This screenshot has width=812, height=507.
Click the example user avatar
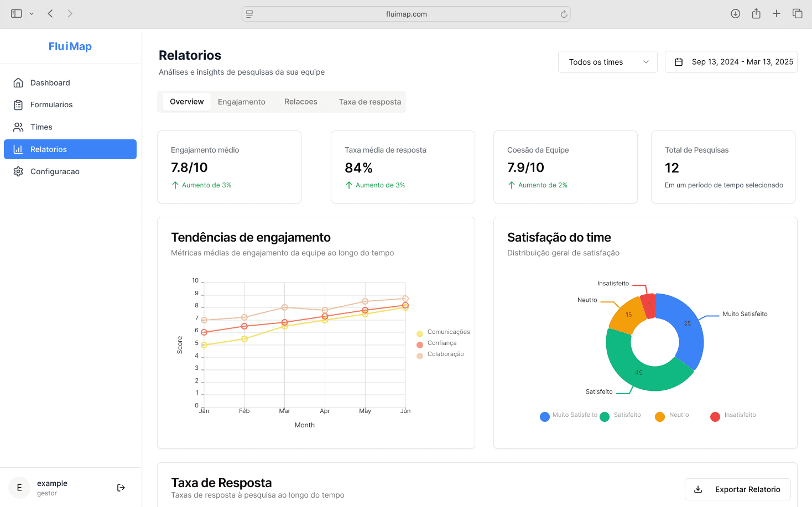[19, 488]
